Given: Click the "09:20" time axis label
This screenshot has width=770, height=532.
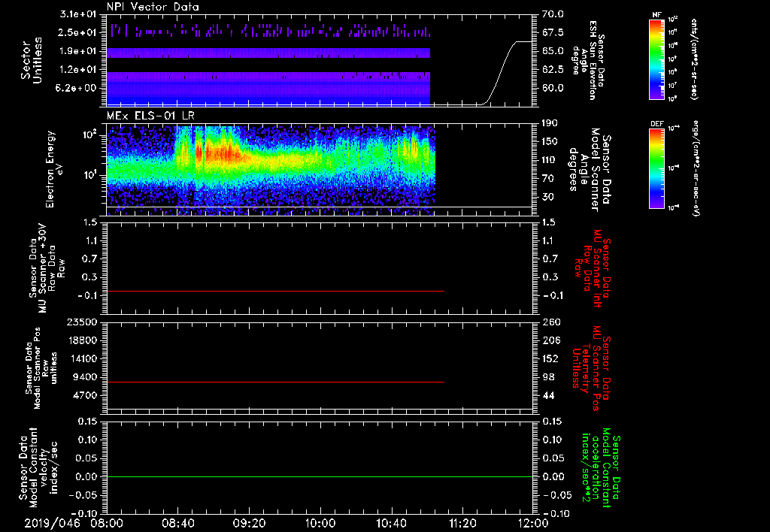Looking at the screenshot, I should [249, 524].
